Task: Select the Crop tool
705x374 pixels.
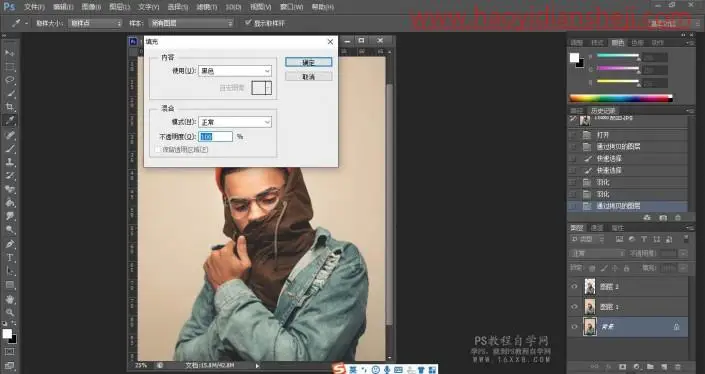Action: pyautogui.click(x=9, y=107)
